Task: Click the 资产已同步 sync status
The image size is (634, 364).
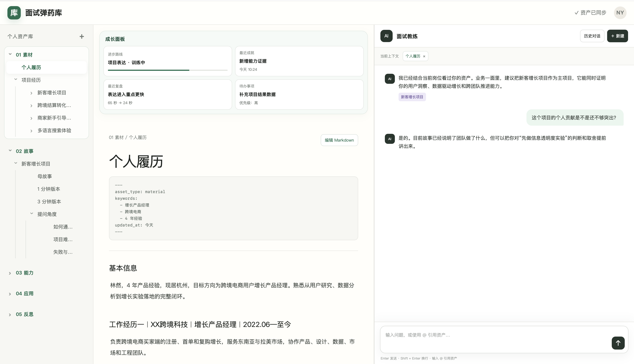Action: tap(590, 13)
